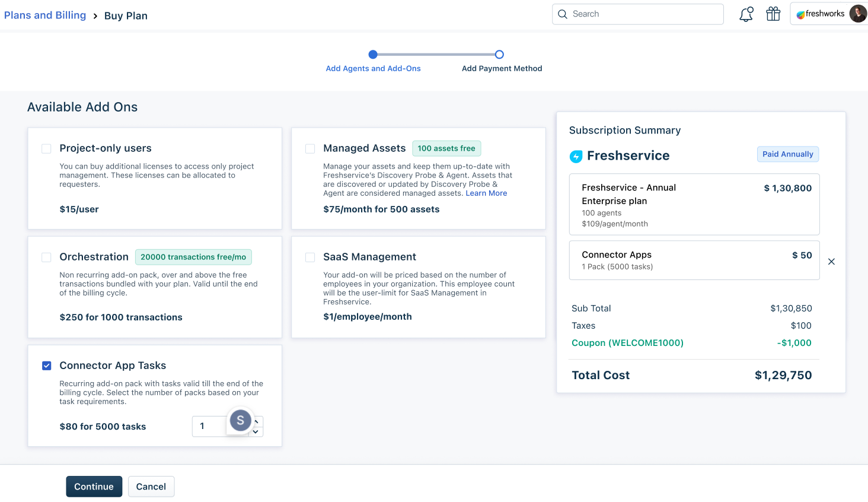Viewport: 868px width, 502px height.
Task: Click the Freshservice product name
Action: [x=628, y=156]
